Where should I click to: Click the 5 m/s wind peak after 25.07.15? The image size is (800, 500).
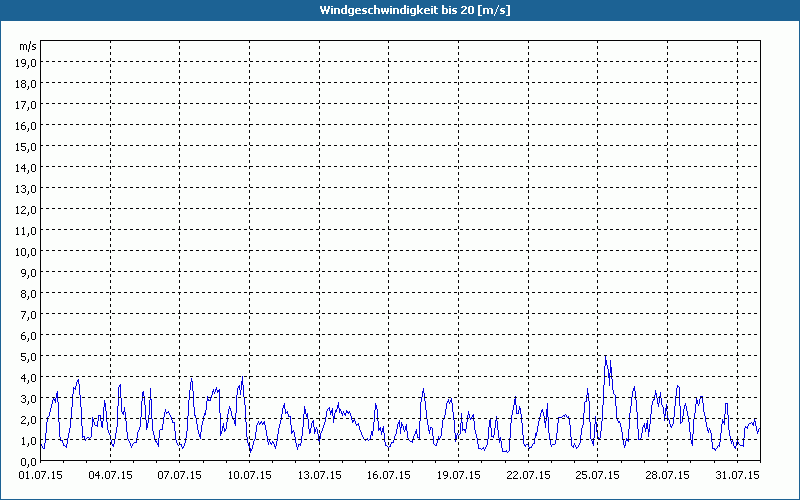(x=606, y=357)
